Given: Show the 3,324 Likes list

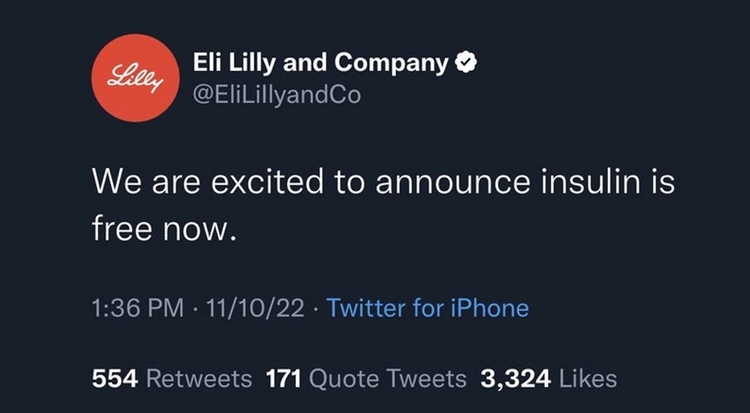Looking at the screenshot, I should (549, 379).
